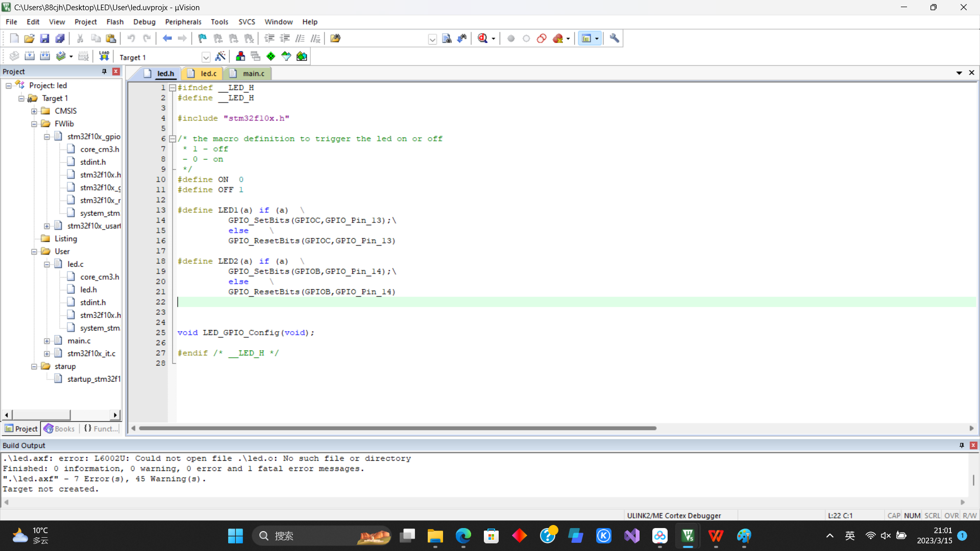Close the Build Output panel
The width and height of the screenshot is (980, 551).
click(x=973, y=445)
